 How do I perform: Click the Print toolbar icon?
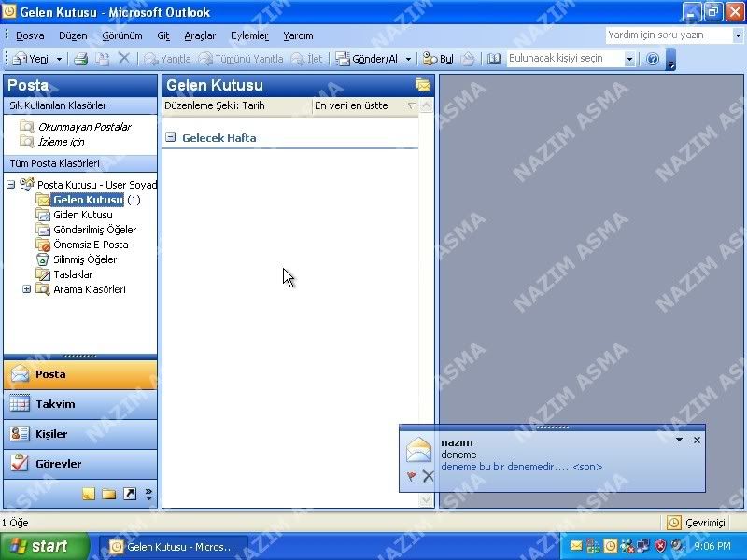point(81,59)
